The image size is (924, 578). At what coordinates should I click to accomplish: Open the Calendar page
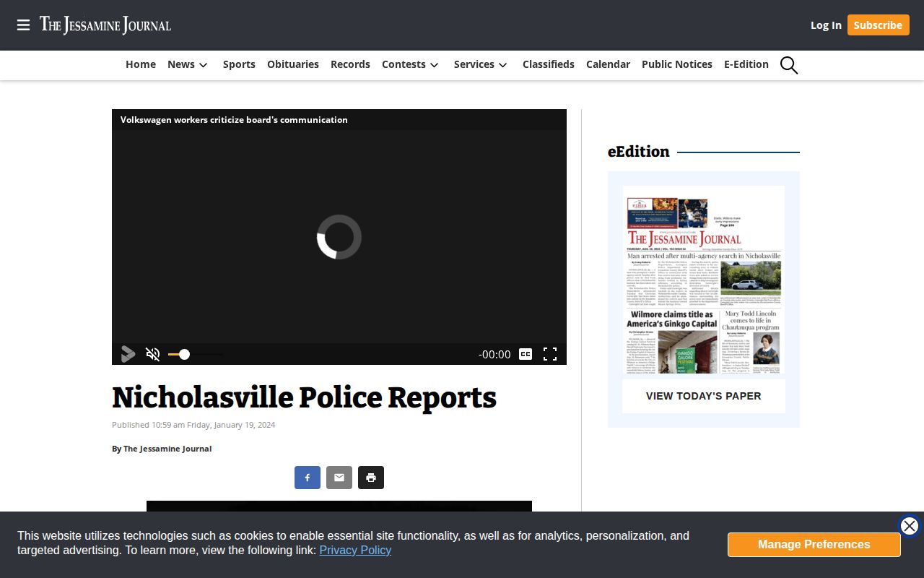(x=608, y=64)
